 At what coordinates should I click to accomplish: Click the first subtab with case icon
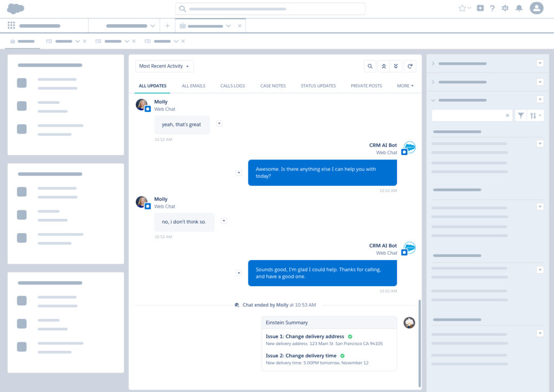click(23, 41)
